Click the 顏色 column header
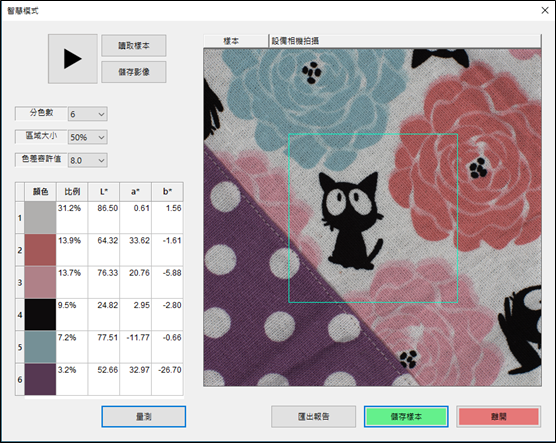This screenshot has height=443, width=556. [x=40, y=192]
